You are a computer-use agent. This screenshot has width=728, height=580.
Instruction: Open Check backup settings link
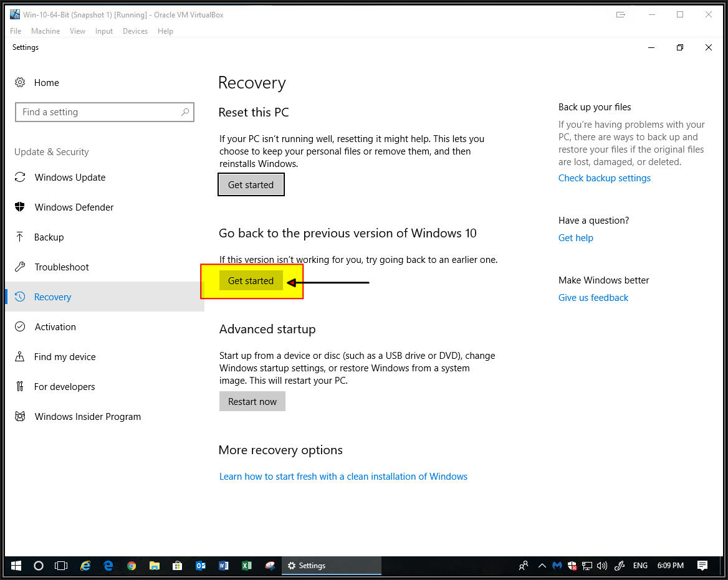click(604, 178)
